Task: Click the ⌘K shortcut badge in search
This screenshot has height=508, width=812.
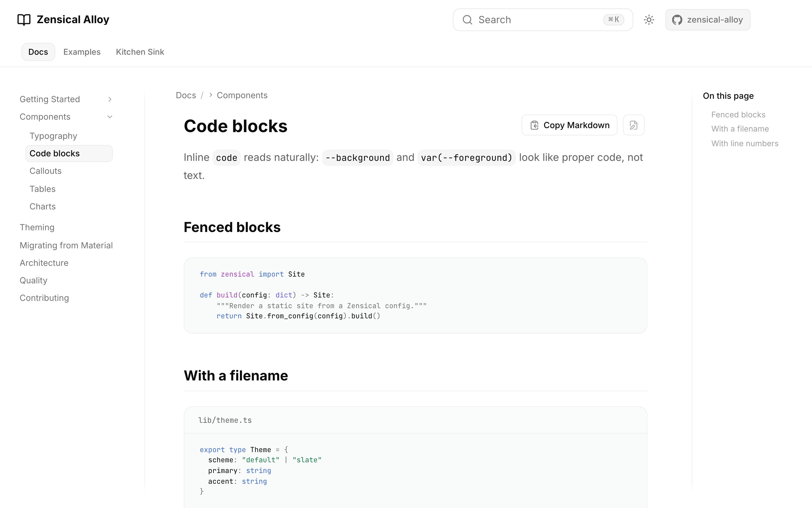Action: (614, 19)
